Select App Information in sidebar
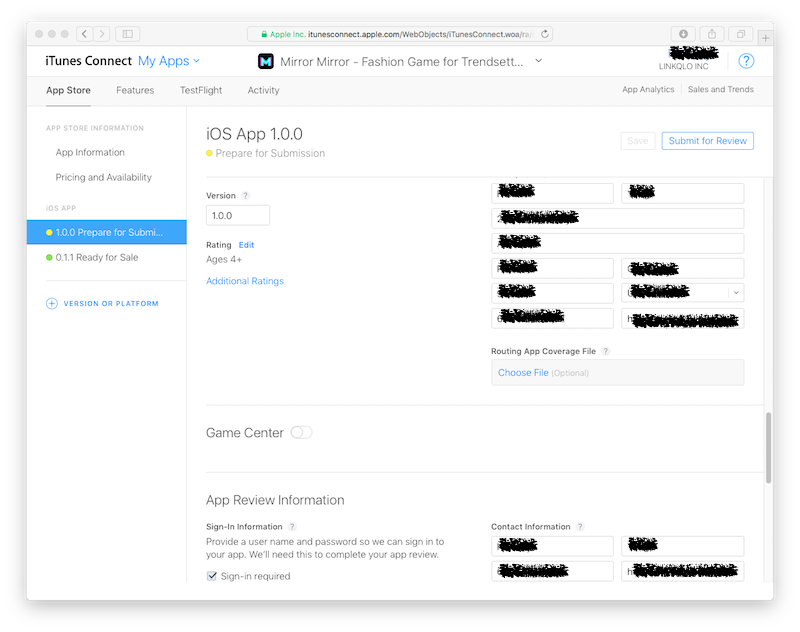The height and width of the screenshot is (632, 800). point(90,153)
